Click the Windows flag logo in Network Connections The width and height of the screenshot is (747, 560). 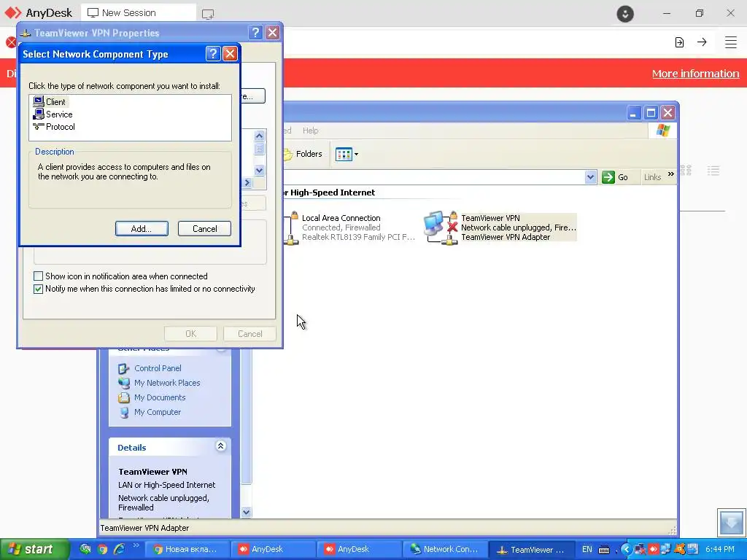[662, 131]
